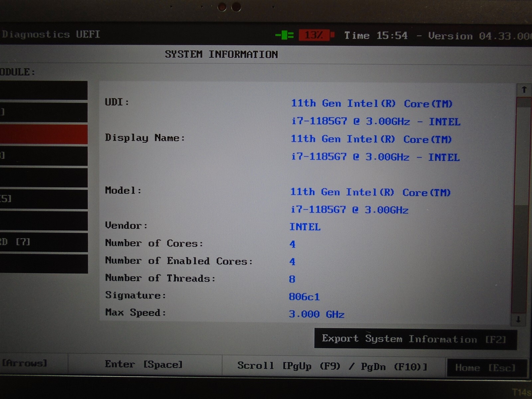The width and height of the screenshot is (532, 399).
Task: Click the scroll up arrow
Action: click(524, 90)
